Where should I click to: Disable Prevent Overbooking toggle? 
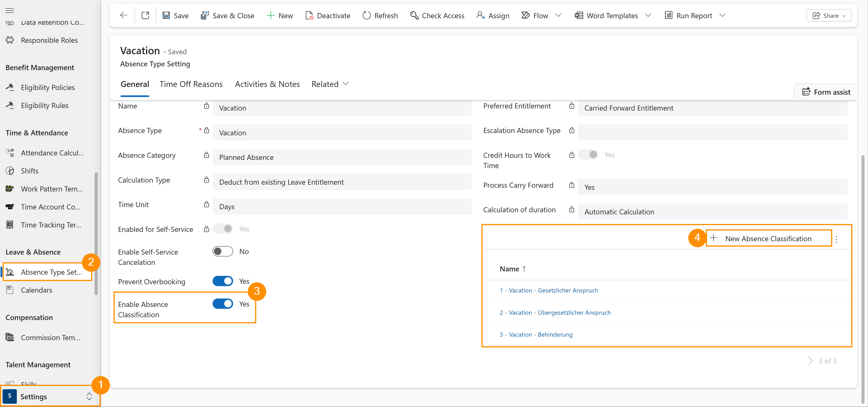tap(222, 281)
